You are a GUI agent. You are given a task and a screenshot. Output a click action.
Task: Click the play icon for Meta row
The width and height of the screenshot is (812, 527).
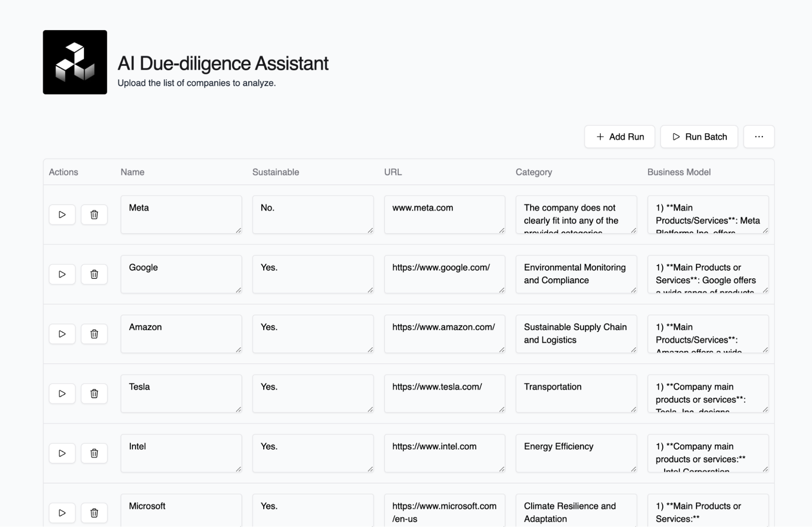[62, 215]
